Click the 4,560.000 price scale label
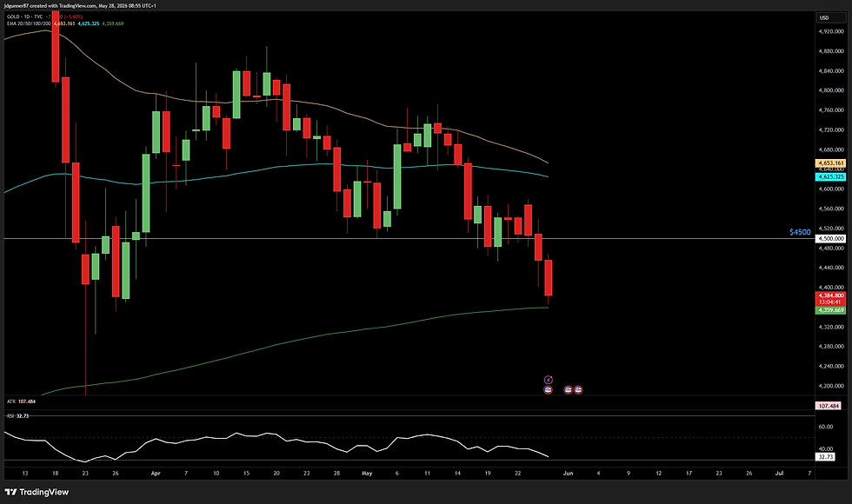 point(831,209)
